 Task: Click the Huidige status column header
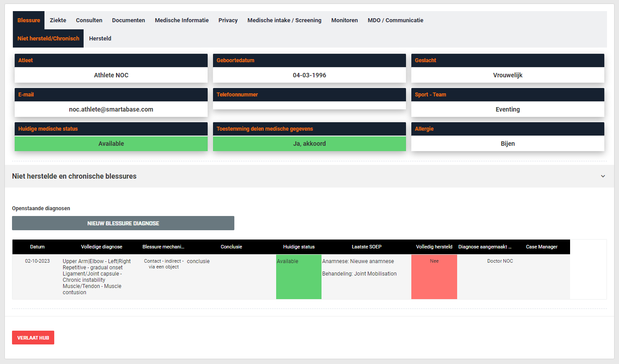299,247
